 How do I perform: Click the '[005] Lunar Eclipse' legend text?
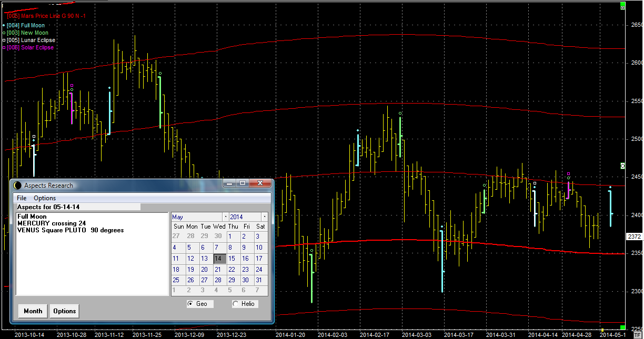coord(31,40)
